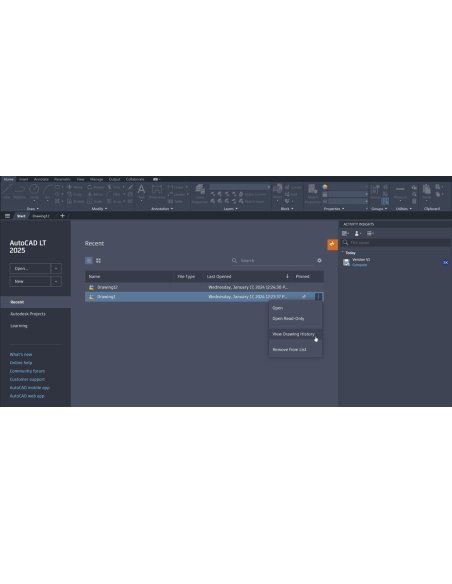Open the Activity Insights user filter dropdown
Viewport: 452px width, 584px height.
[358, 233]
